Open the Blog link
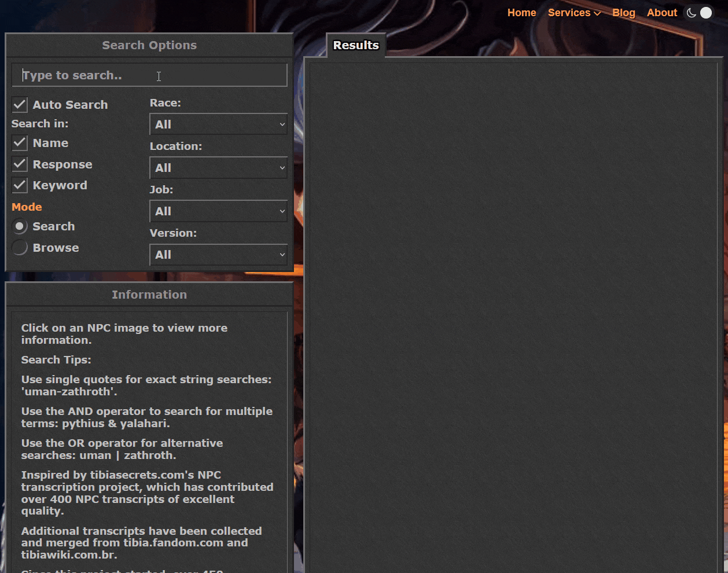 (623, 13)
